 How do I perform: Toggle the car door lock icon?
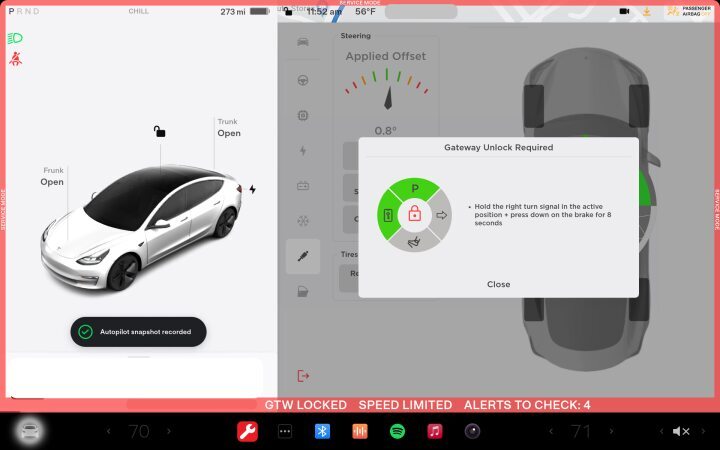point(159,131)
